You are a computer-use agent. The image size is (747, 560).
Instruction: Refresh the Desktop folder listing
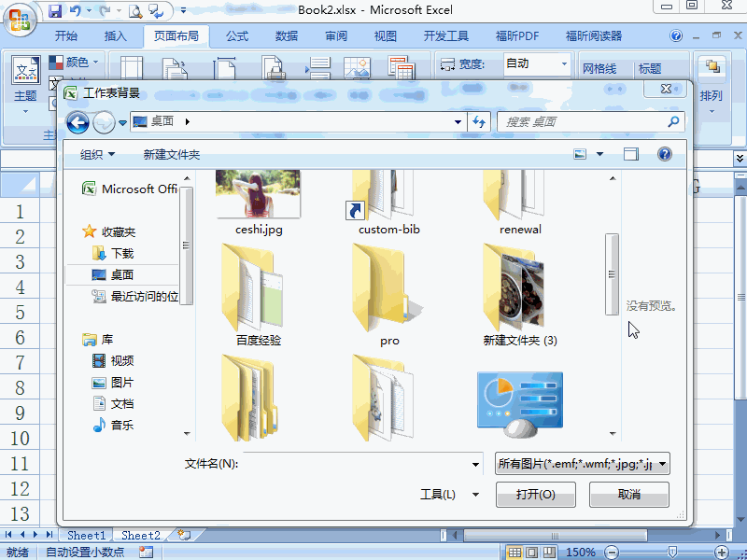coord(479,122)
